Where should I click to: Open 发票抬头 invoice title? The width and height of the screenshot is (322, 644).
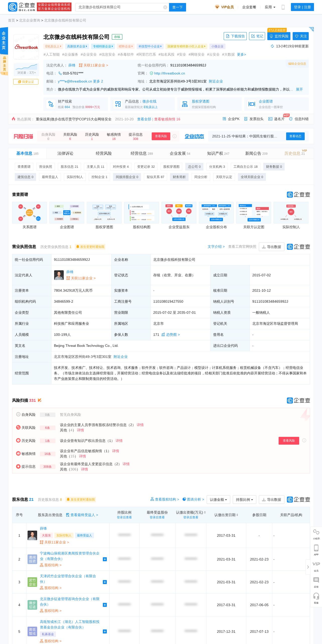click(254, 119)
